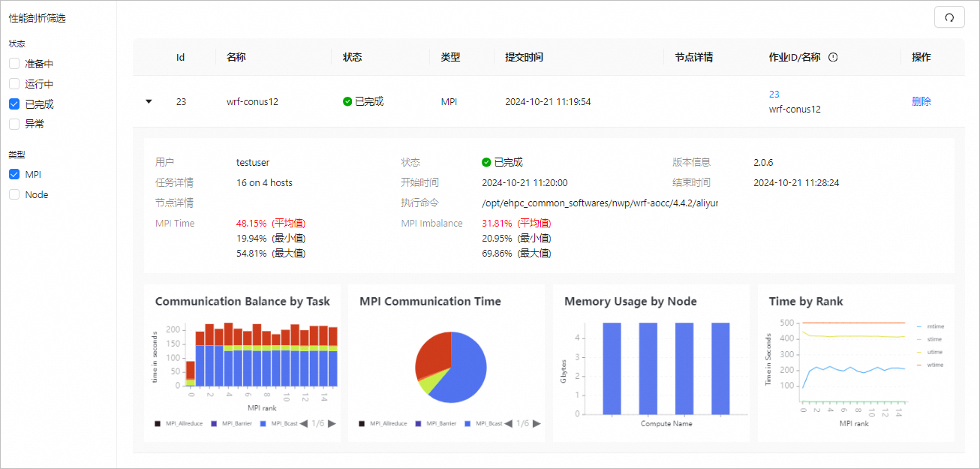Image resolution: width=980 pixels, height=469 pixels.
Task: Collapse the row 23 details
Action: click(149, 101)
